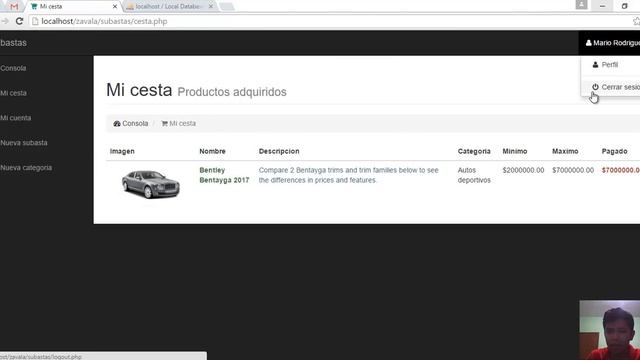
Task: Click the Categoria column header
Action: tap(474, 151)
